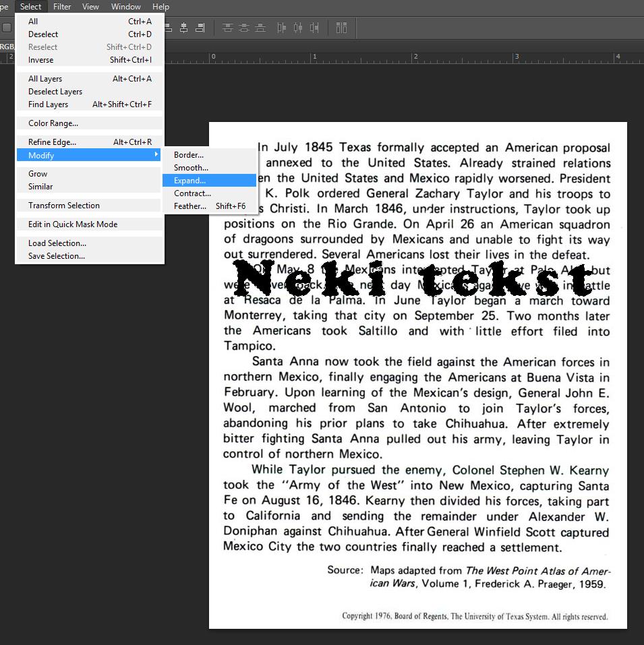Screen dimensions: 644x645
Task: Click the Distribute vertical centers icon
Action: click(244, 28)
